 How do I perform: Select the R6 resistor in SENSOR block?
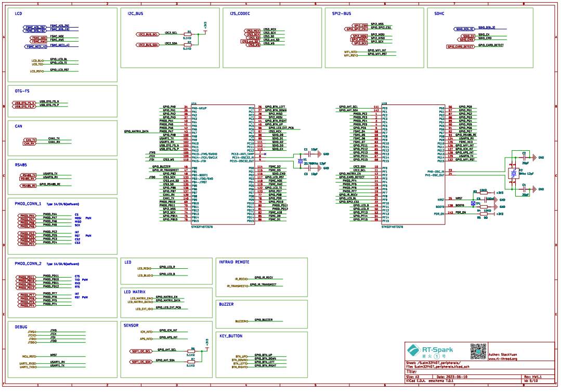pos(193,351)
